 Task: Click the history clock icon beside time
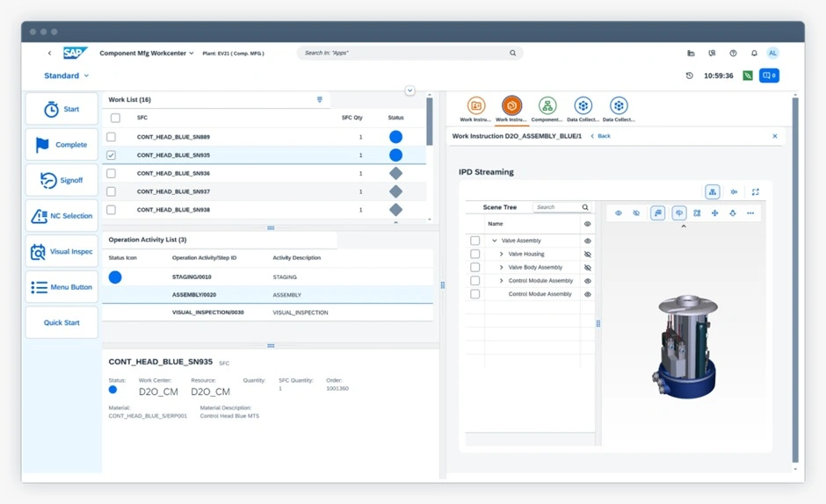point(690,76)
